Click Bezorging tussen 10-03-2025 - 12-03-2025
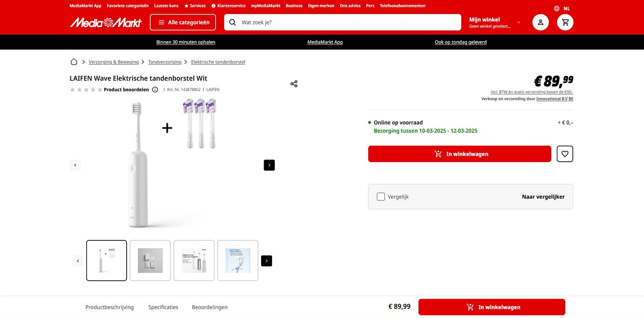The height and width of the screenshot is (318, 644). coord(425,131)
